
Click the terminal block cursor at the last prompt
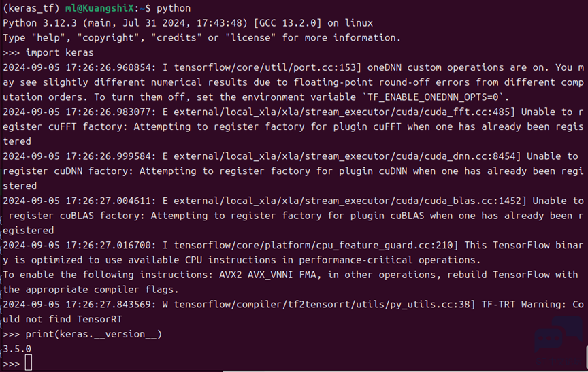(29, 362)
